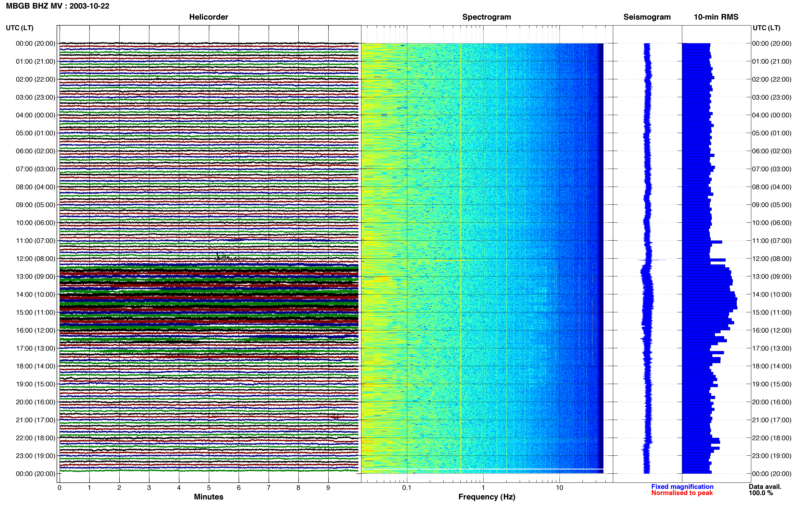
Task: Click the left '06:00 (02:00)' time label
Action: coord(36,151)
